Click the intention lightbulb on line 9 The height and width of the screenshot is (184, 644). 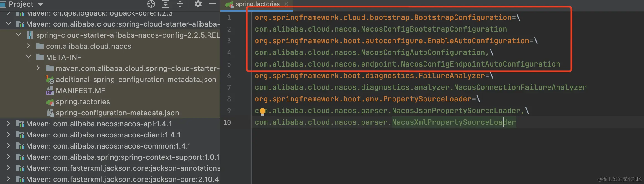262,111
